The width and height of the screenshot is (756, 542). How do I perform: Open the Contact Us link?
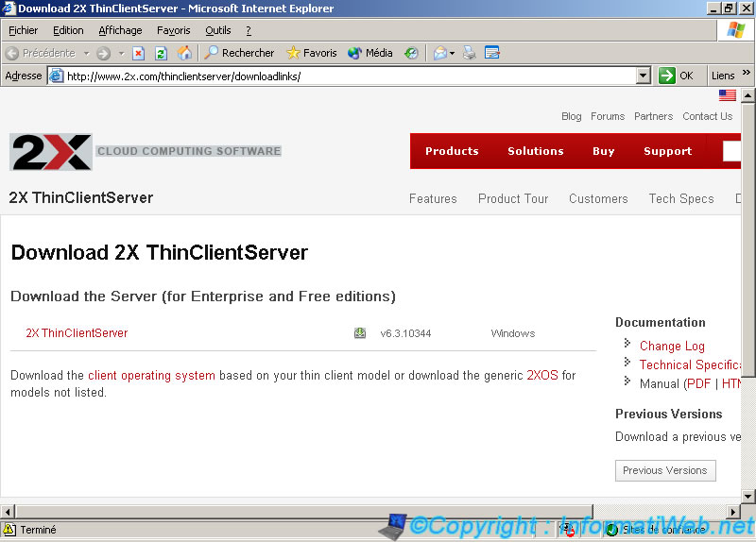pos(707,116)
